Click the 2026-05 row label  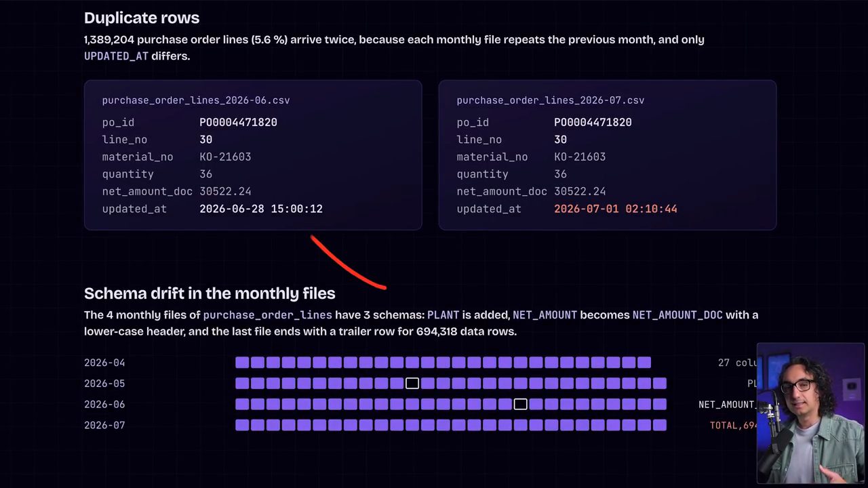tap(104, 384)
